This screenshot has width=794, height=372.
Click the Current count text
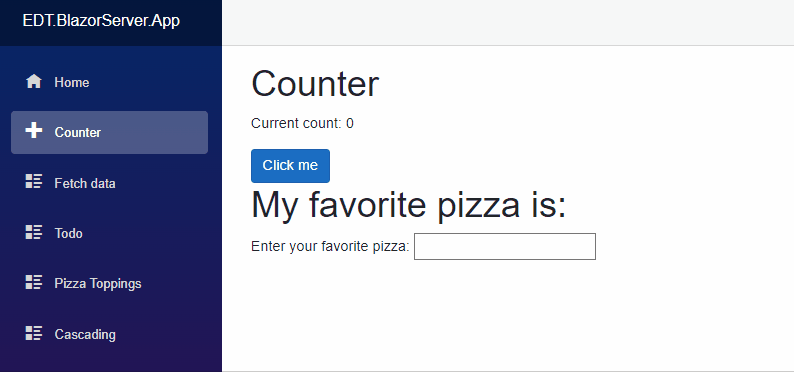[x=302, y=123]
